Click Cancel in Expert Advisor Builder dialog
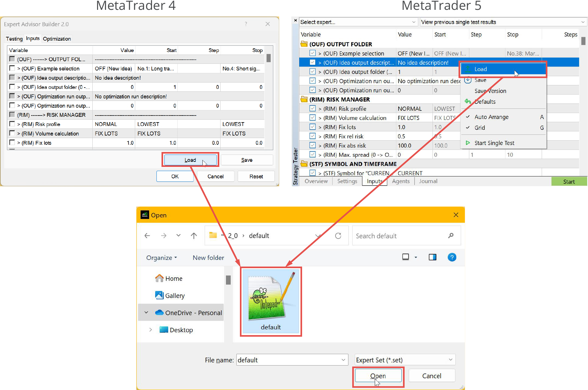 [215, 176]
